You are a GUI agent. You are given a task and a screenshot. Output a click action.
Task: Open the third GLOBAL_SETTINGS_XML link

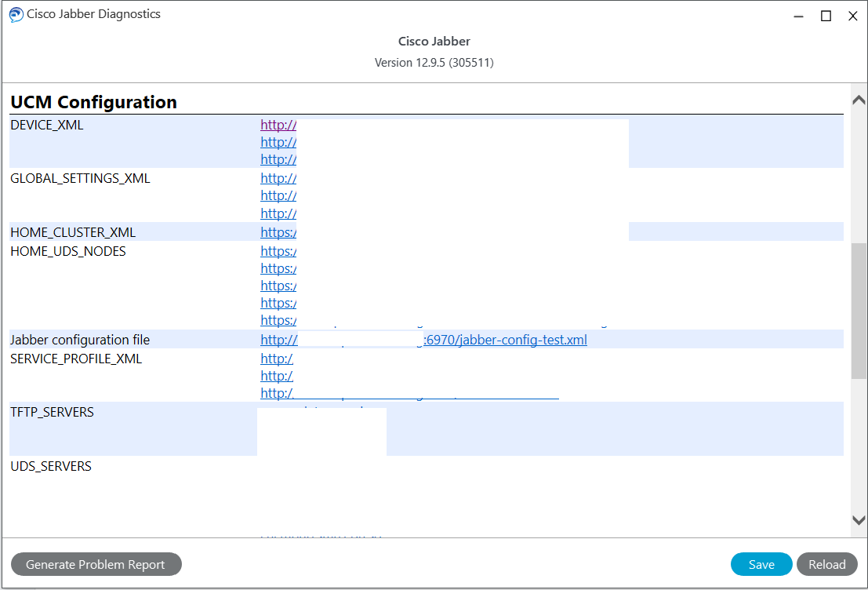(278, 213)
